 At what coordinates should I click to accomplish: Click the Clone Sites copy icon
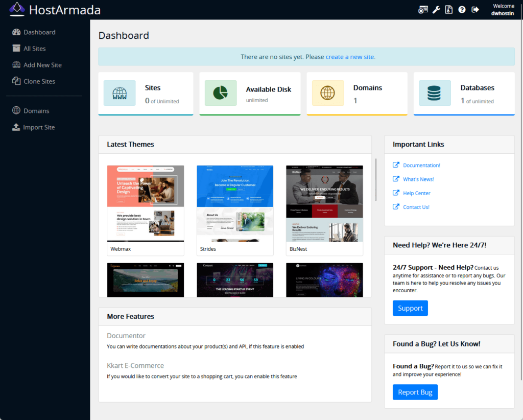point(16,81)
